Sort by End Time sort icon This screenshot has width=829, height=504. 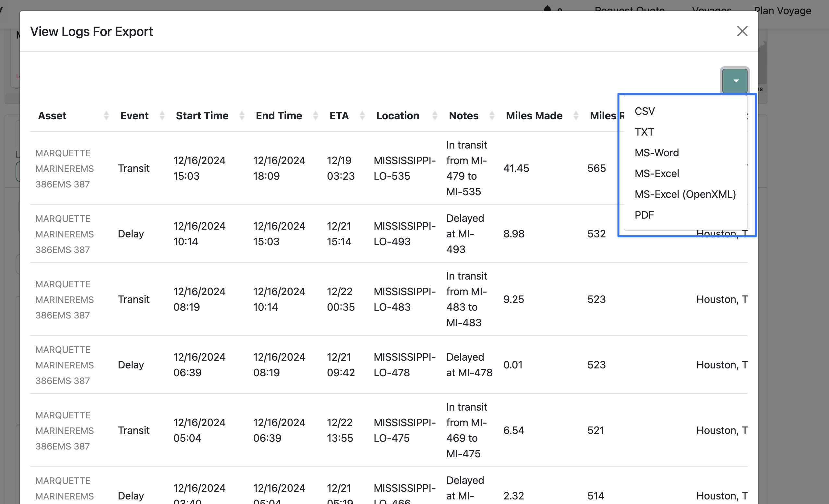pyautogui.click(x=316, y=116)
